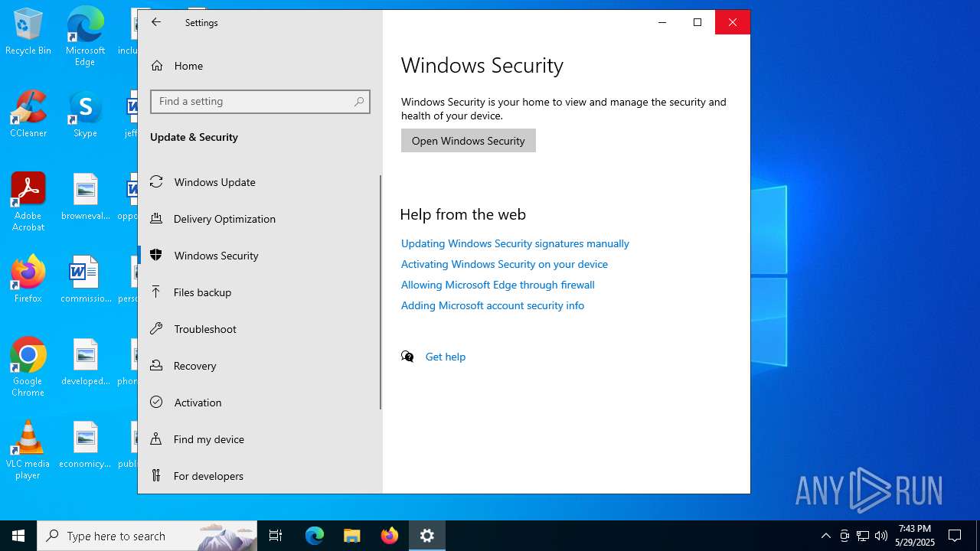980x551 pixels.
Task: Open CCleaner desktop shortcut
Action: pyautogui.click(x=28, y=114)
